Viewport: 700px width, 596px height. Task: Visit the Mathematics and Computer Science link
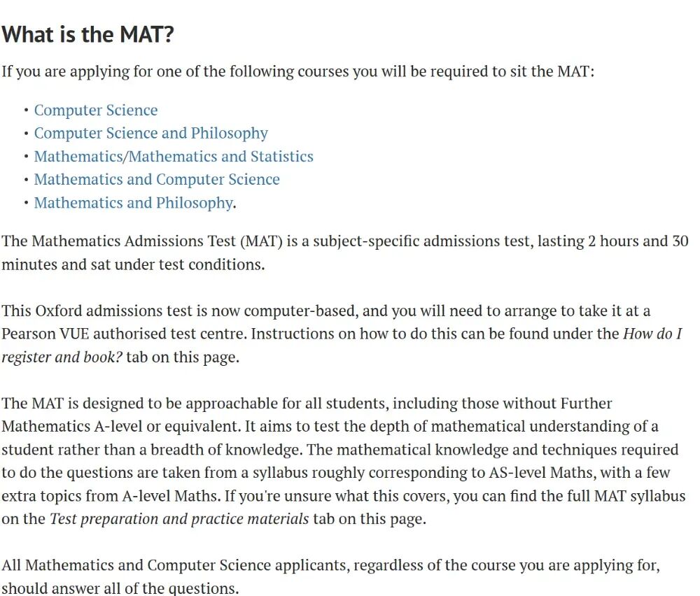coord(157,180)
